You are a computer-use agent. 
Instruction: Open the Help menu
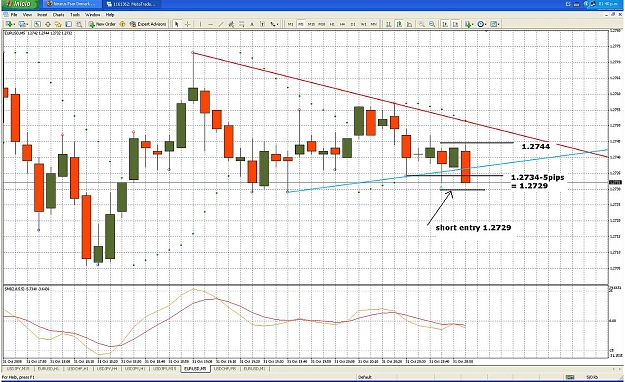point(110,15)
